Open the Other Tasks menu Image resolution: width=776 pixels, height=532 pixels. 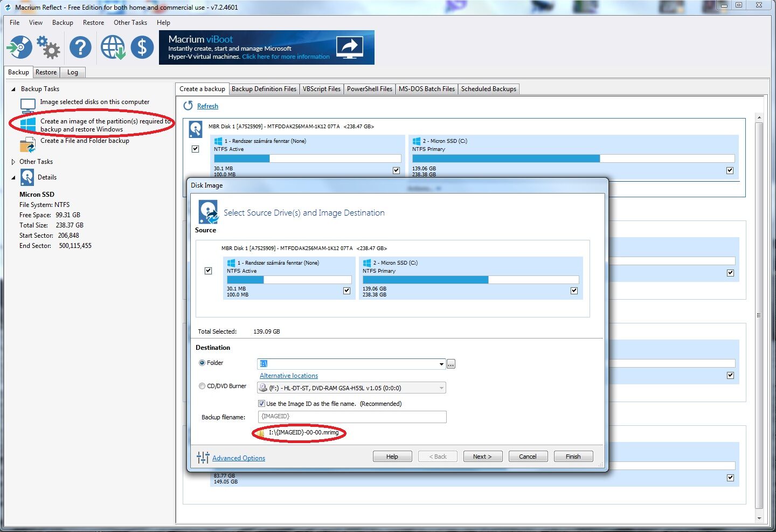pos(130,23)
